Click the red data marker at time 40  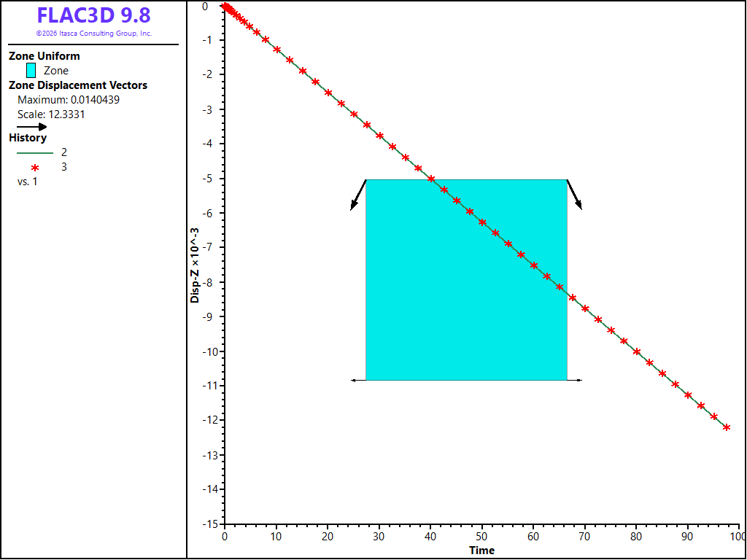coord(431,179)
